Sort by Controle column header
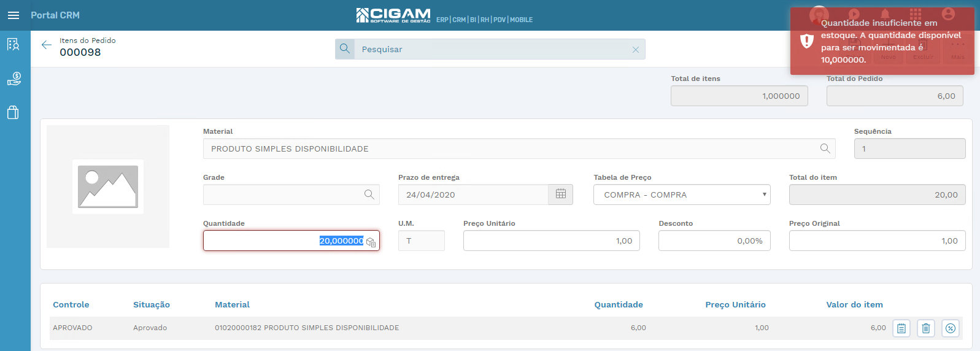The image size is (980, 351). (71, 304)
